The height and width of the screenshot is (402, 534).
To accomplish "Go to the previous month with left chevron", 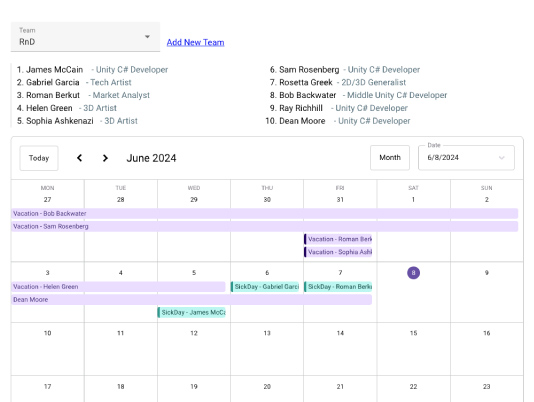I will coord(79,158).
